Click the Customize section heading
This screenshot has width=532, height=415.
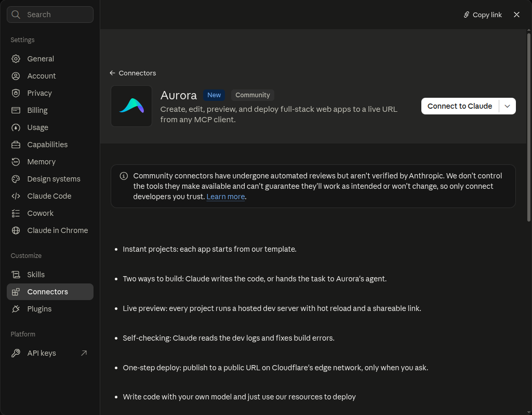point(26,256)
